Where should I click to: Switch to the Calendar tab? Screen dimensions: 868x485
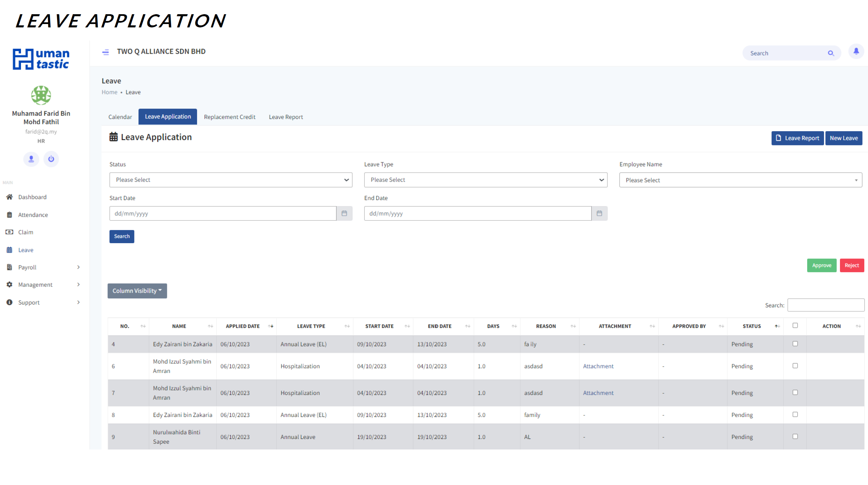(x=120, y=116)
